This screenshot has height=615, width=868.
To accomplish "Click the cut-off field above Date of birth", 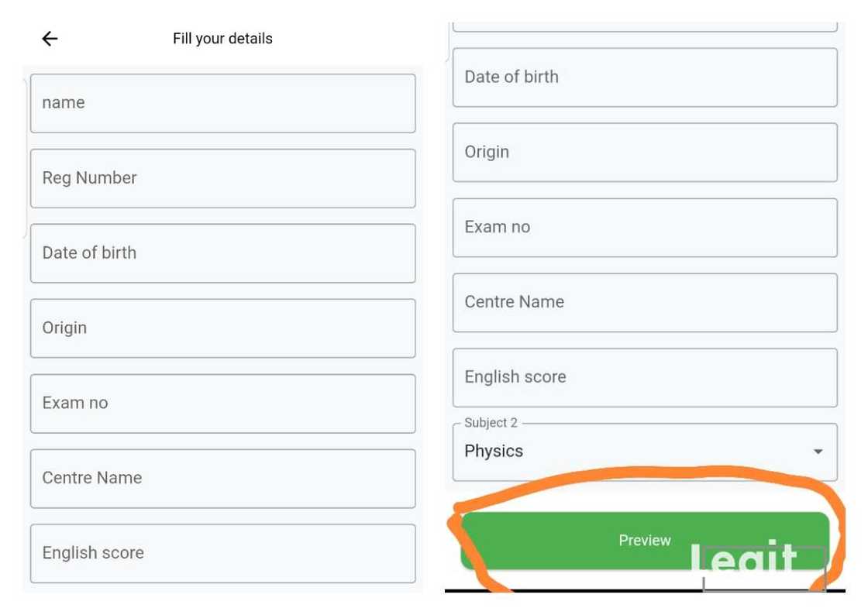I will (x=645, y=27).
